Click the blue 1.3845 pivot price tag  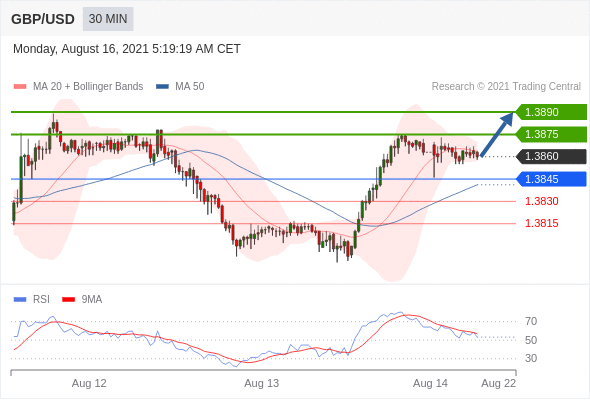[551, 179]
